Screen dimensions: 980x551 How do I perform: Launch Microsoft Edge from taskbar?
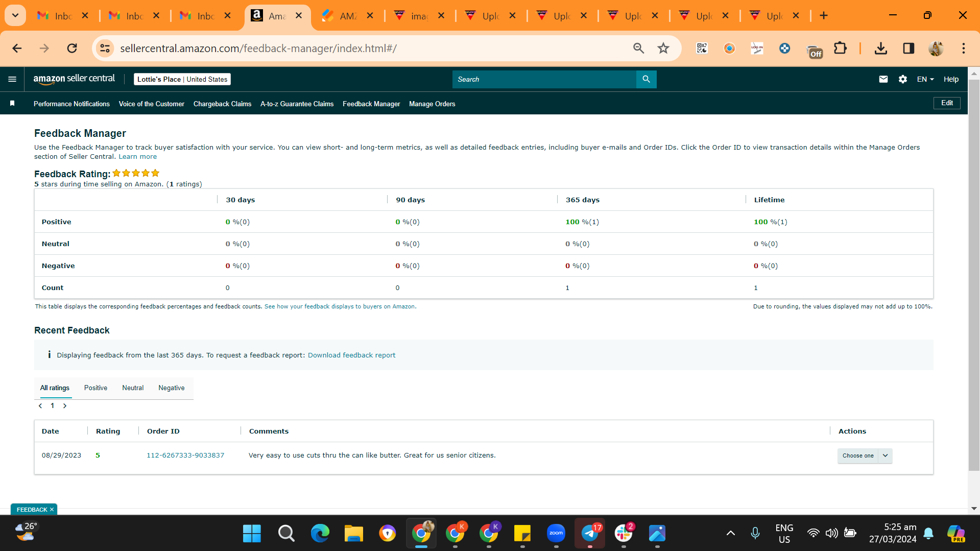click(320, 534)
